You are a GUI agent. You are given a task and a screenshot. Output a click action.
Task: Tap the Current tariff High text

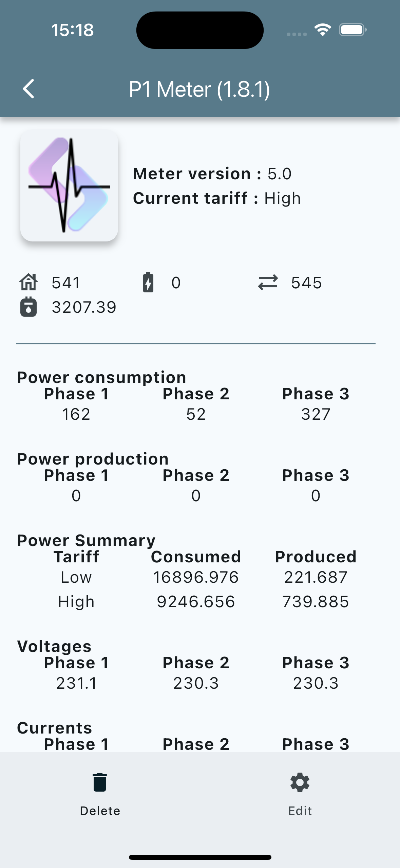click(x=217, y=198)
